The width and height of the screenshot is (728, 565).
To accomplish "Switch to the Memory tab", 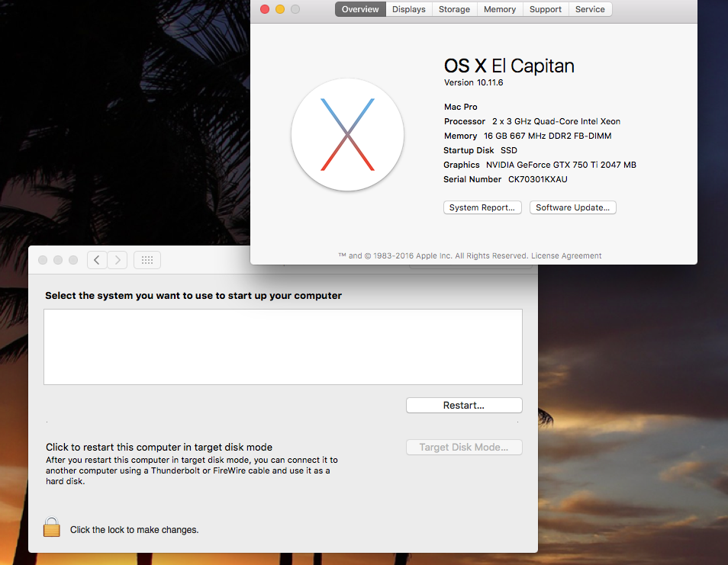I will [500, 9].
